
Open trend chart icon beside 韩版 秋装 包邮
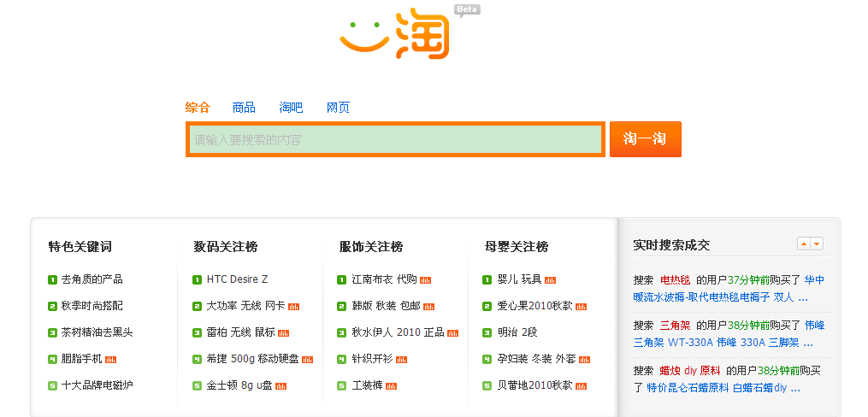point(428,307)
